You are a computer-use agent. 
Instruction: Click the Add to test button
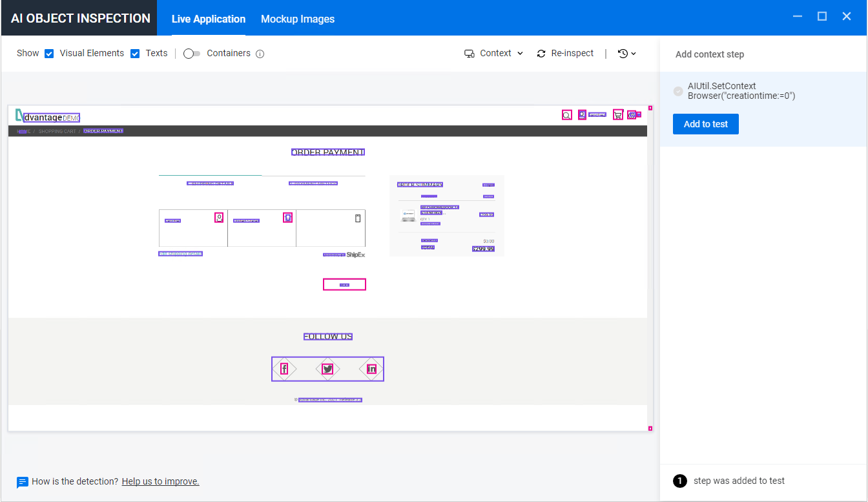[705, 124]
